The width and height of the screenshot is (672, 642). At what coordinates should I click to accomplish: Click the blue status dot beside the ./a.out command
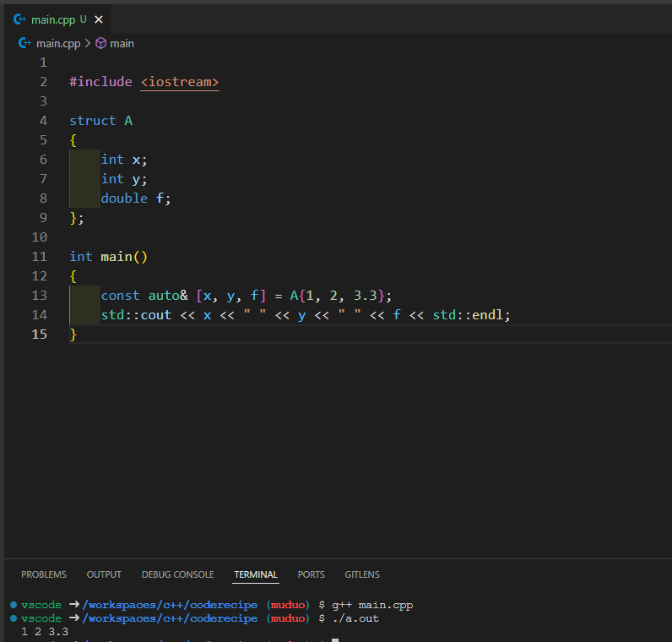(14, 618)
